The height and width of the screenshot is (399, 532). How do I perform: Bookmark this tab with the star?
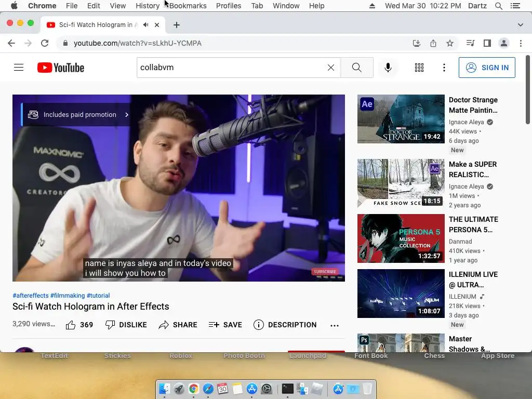(450, 43)
